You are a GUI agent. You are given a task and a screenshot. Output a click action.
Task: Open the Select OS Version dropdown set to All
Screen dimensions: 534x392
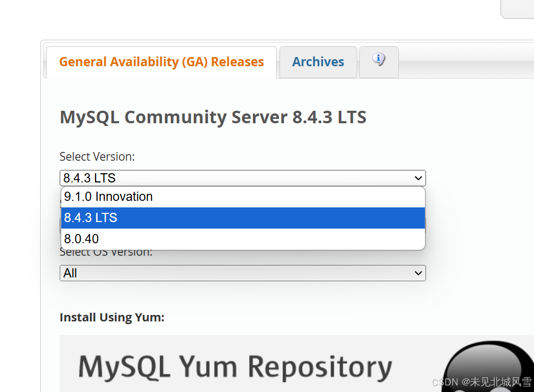pos(243,273)
